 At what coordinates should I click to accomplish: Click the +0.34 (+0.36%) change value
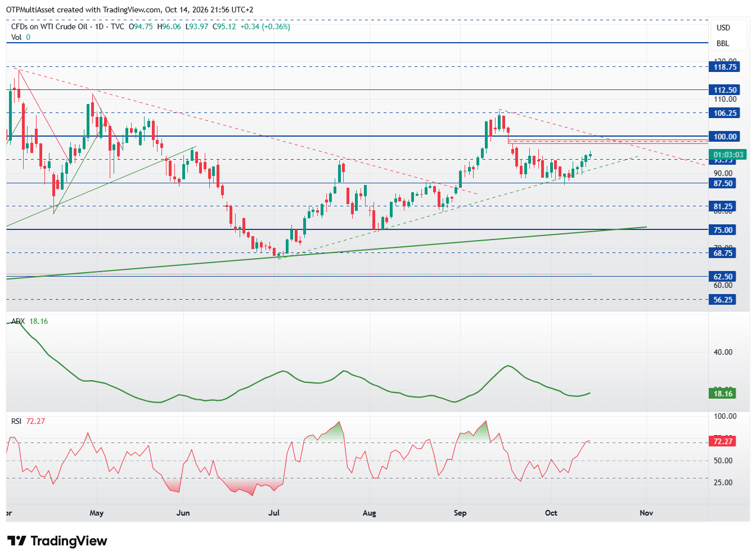pyautogui.click(x=265, y=26)
